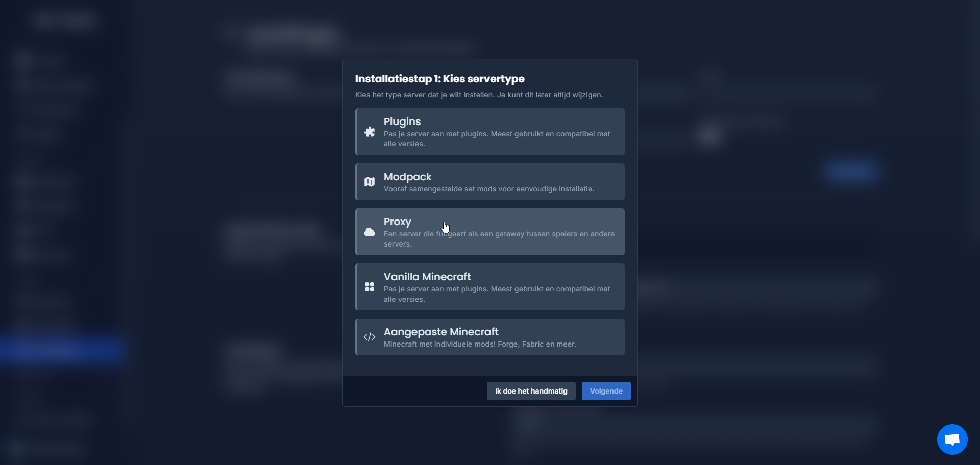Click the 'Kies het type server' subtitle

479,95
